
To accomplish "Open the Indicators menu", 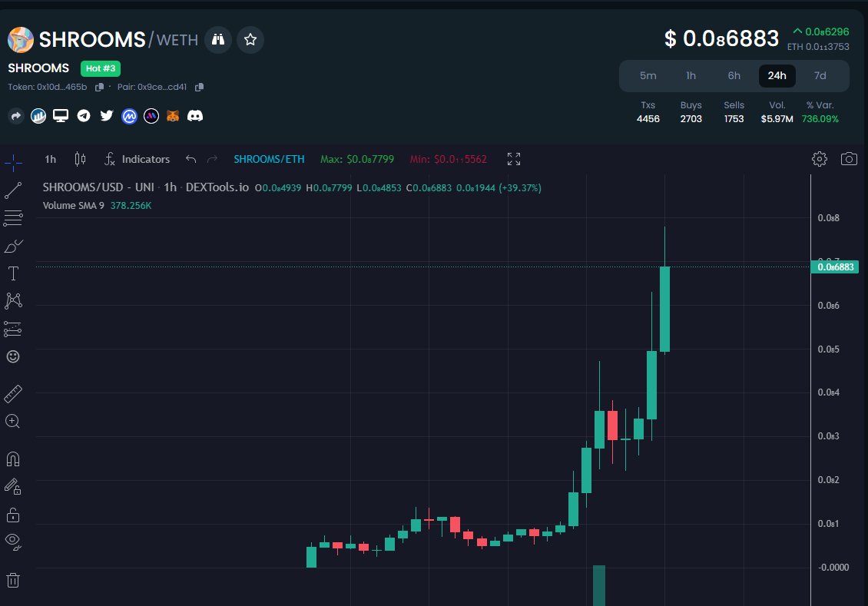I will click(x=137, y=160).
